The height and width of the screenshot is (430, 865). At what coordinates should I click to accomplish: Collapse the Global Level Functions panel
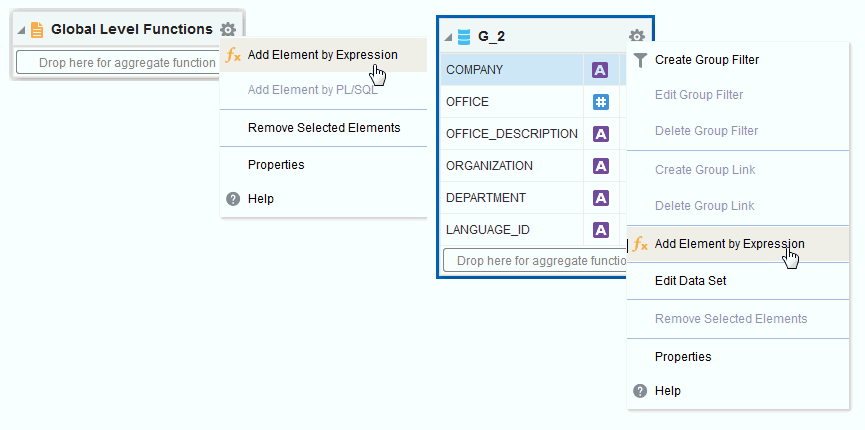(21, 30)
